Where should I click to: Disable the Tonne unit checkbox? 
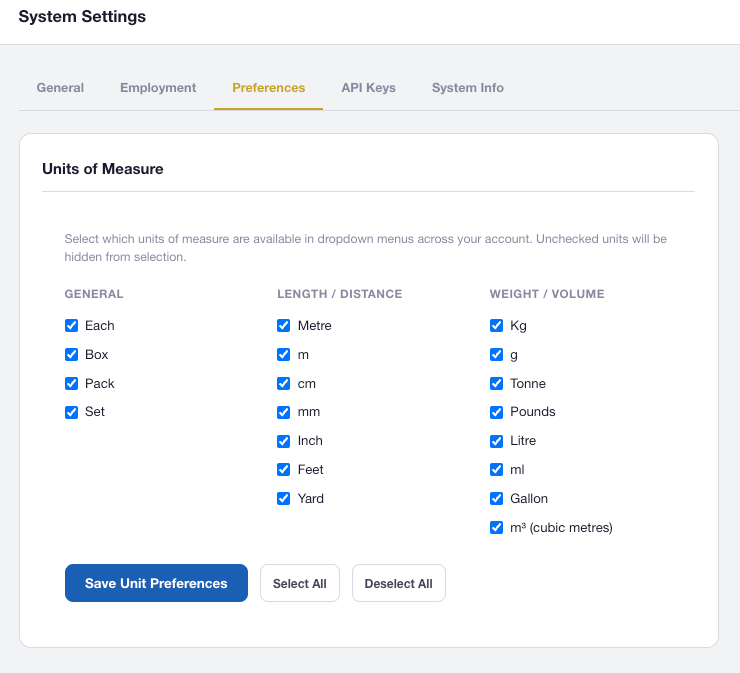[496, 383]
